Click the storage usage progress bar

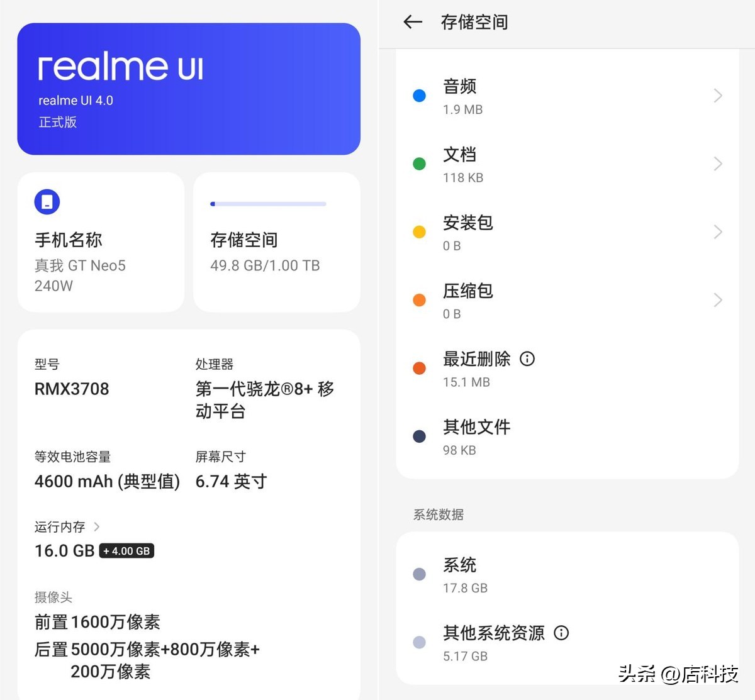269,204
